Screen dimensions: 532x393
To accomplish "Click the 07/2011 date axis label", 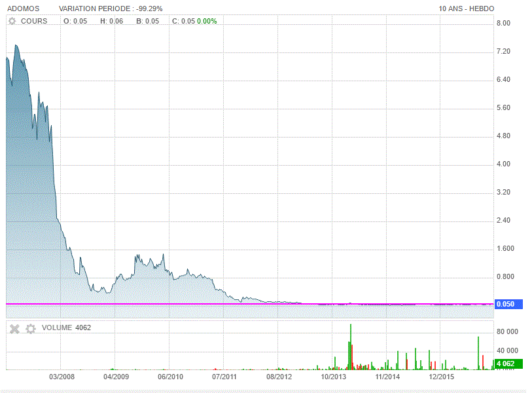I will (224, 377).
